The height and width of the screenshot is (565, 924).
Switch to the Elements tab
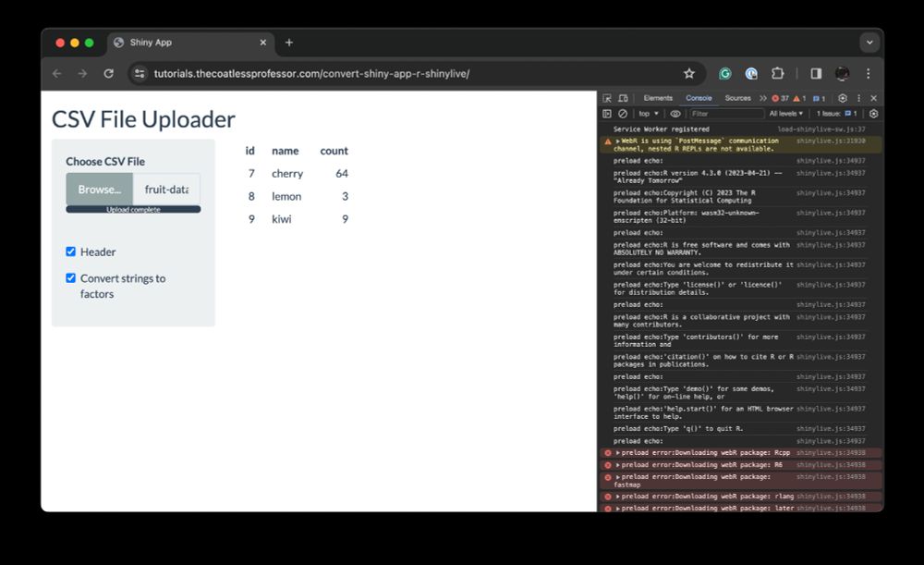coord(659,97)
